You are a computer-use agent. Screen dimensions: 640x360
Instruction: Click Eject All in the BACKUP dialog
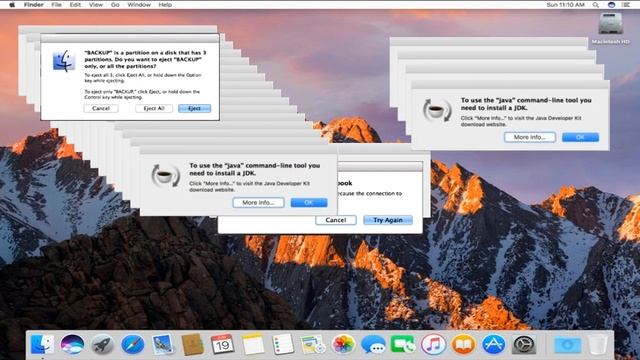point(154,108)
